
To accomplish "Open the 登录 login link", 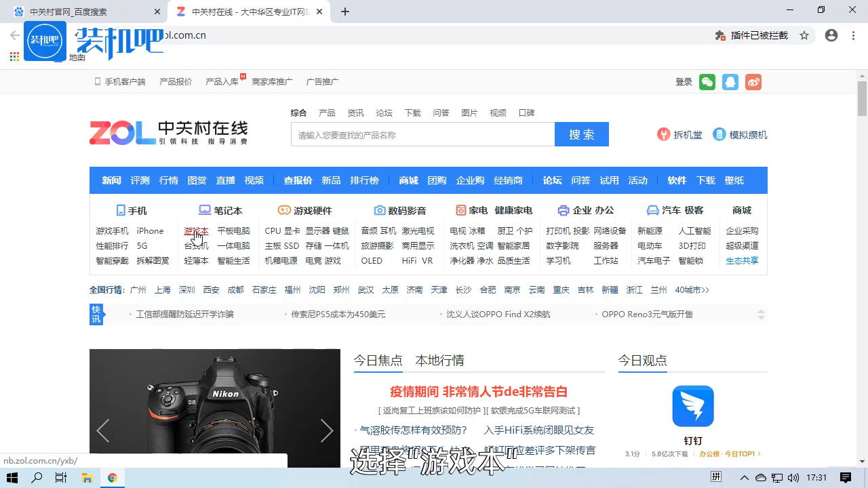I will (684, 81).
